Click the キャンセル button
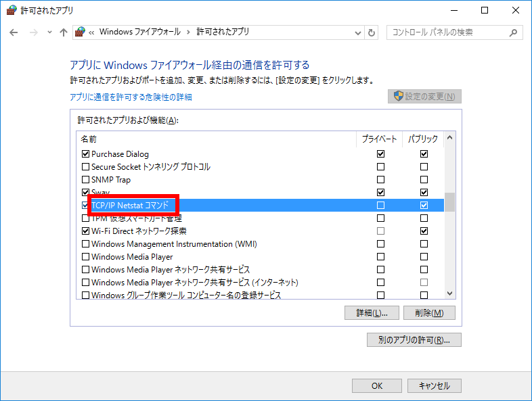This screenshot has height=401, width=532. tap(435, 385)
